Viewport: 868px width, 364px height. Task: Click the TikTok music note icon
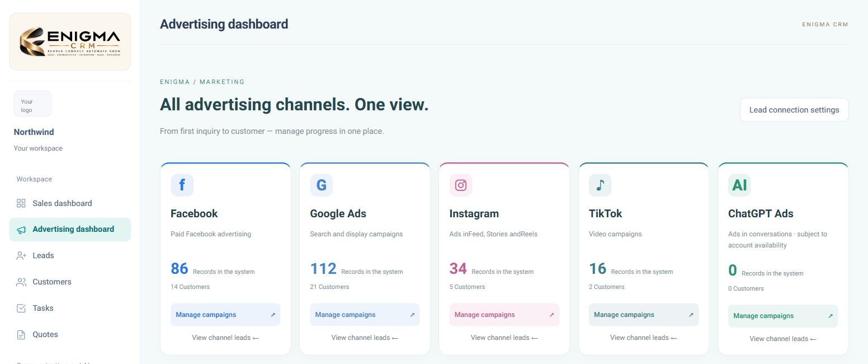pyautogui.click(x=600, y=185)
